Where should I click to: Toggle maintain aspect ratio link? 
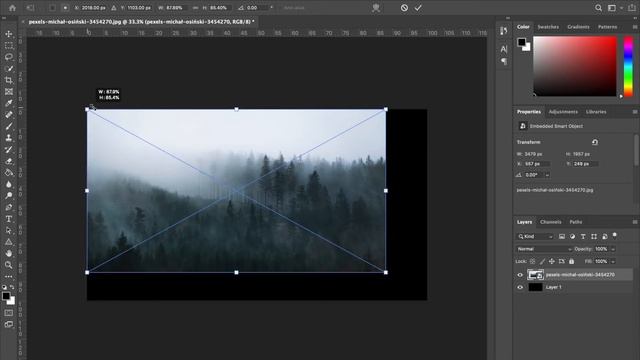pyautogui.click(x=196, y=8)
